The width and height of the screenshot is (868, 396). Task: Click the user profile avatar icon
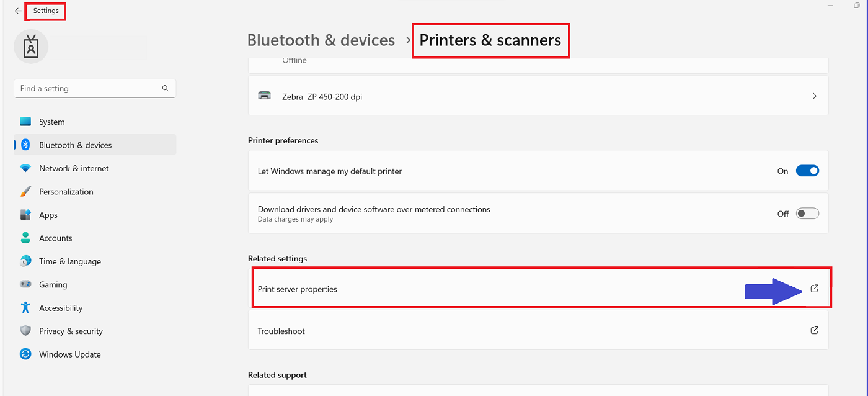31,47
